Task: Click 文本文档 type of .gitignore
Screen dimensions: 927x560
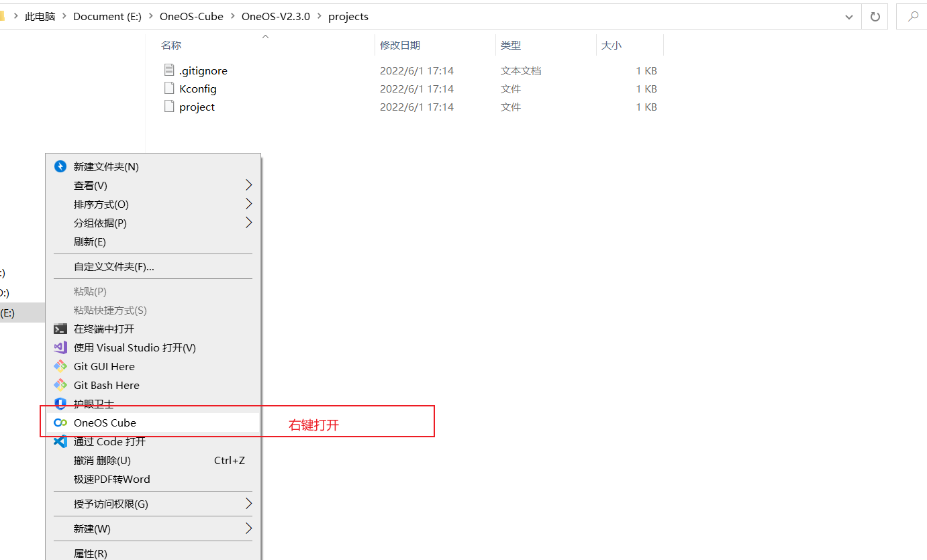Action: [x=521, y=70]
